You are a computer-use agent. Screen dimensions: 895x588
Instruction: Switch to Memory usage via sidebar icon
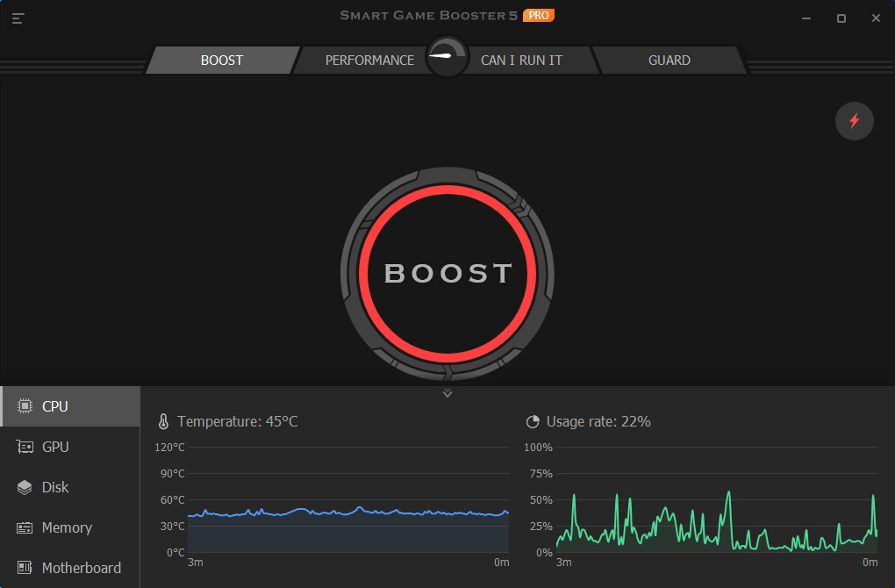pyautogui.click(x=27, y=527)
